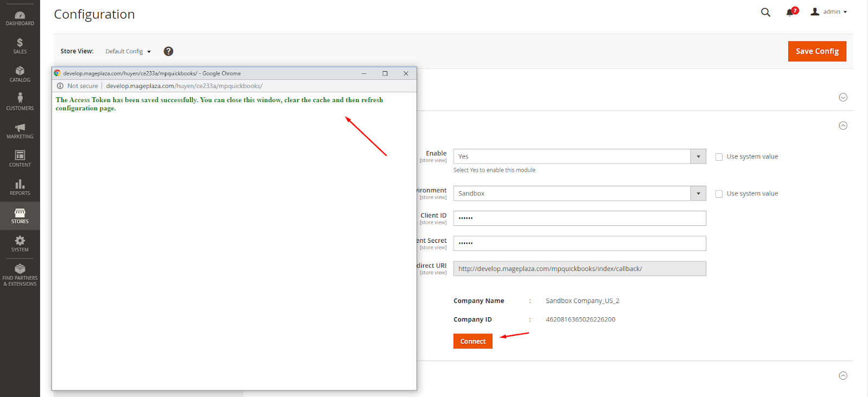Open Marketing from the sidebar
868x397 pixels.
pos(20,131)
